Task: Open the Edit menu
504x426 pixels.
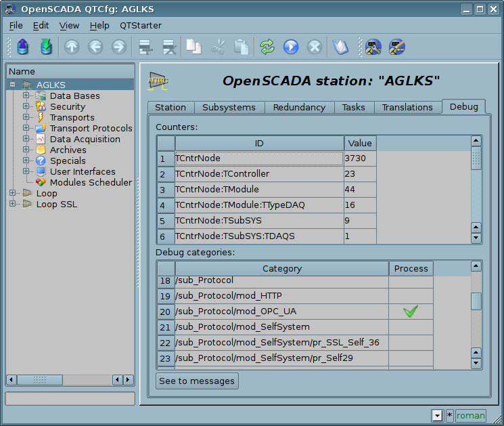Action: pos(41,26)
